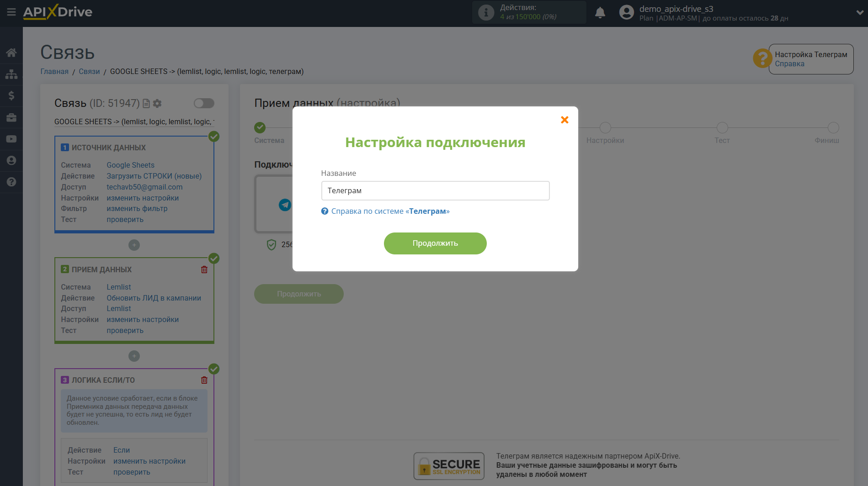Click изменить настройки in Lemlist block
This screenshot has width=868, height=486.
pos(143,320)
